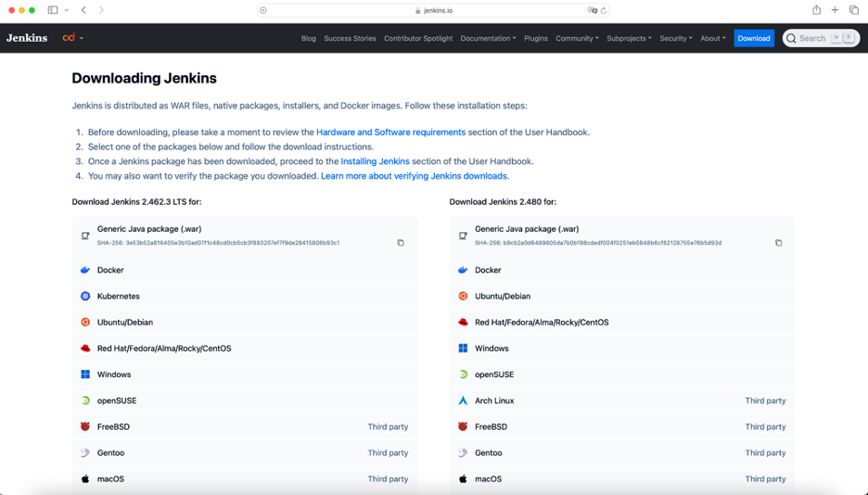Viewport: 868px width, 495px height.
Task: Select Generic Java package (.war) for LTS
Action: [x=244, y=235]
